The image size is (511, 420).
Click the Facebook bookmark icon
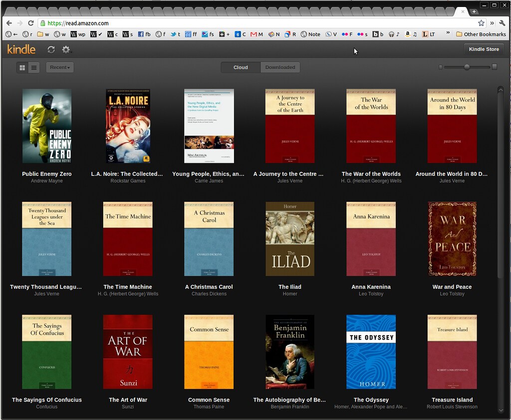pyautogui.click(x=141, y=34)
